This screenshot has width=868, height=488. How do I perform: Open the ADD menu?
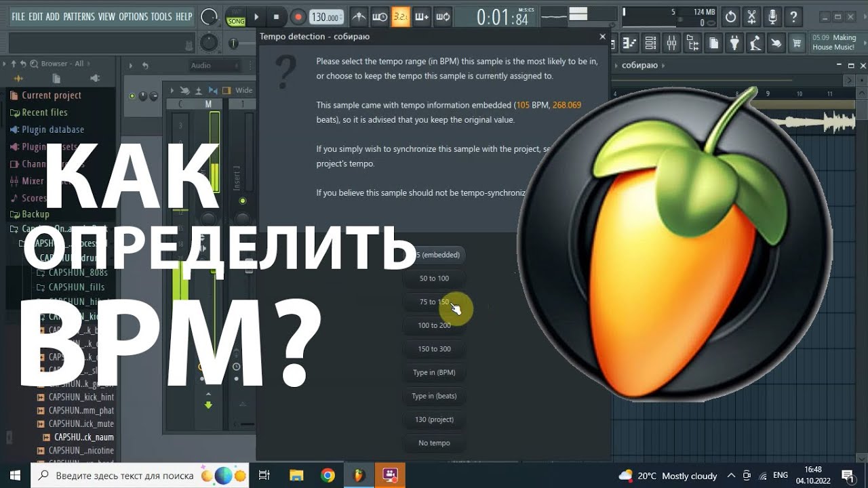click(53, 16)
